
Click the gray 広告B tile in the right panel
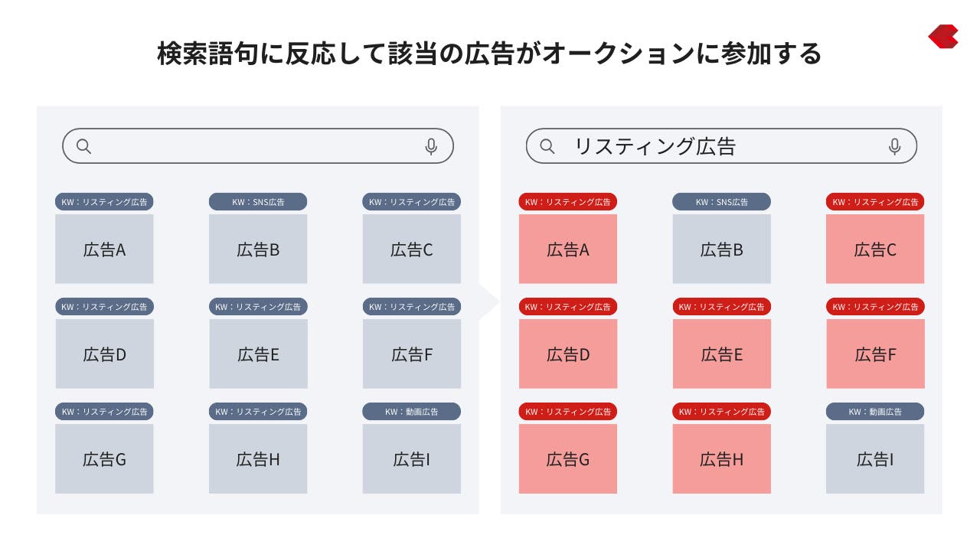(x=722, y=249)
